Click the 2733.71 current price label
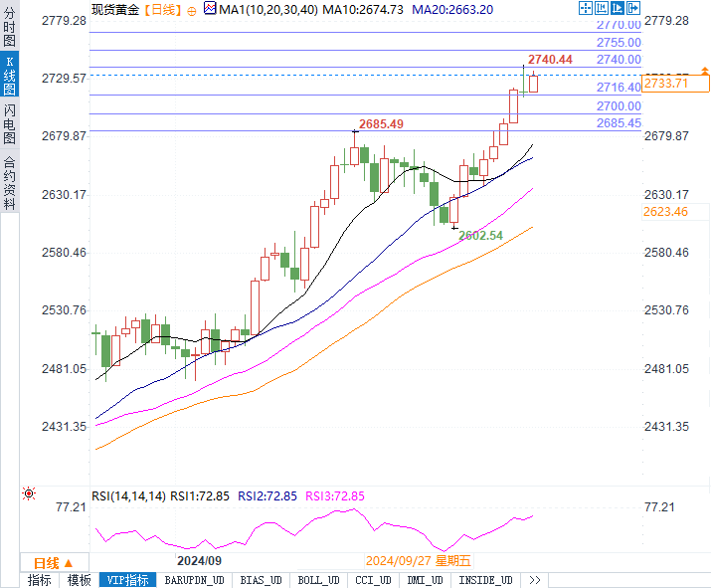This screenshot has height=588, width=711. tap(665, 84)
